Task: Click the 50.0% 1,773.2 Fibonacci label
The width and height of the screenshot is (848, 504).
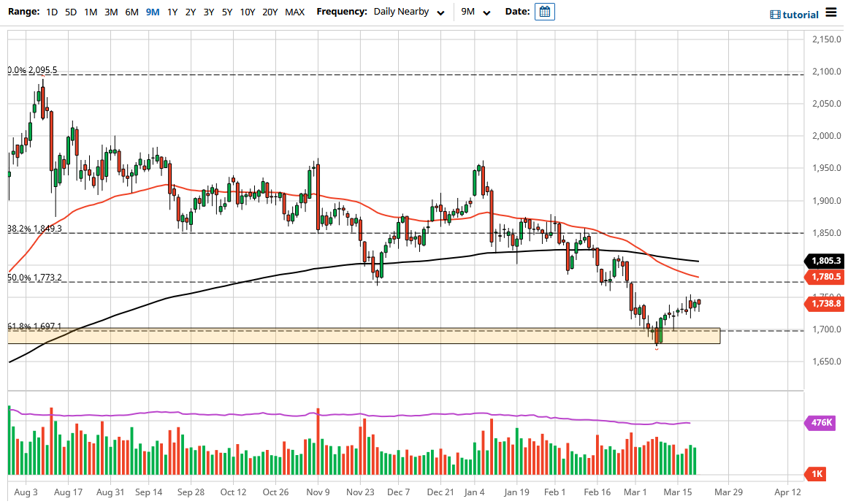Action: click(x=34, y=278)
